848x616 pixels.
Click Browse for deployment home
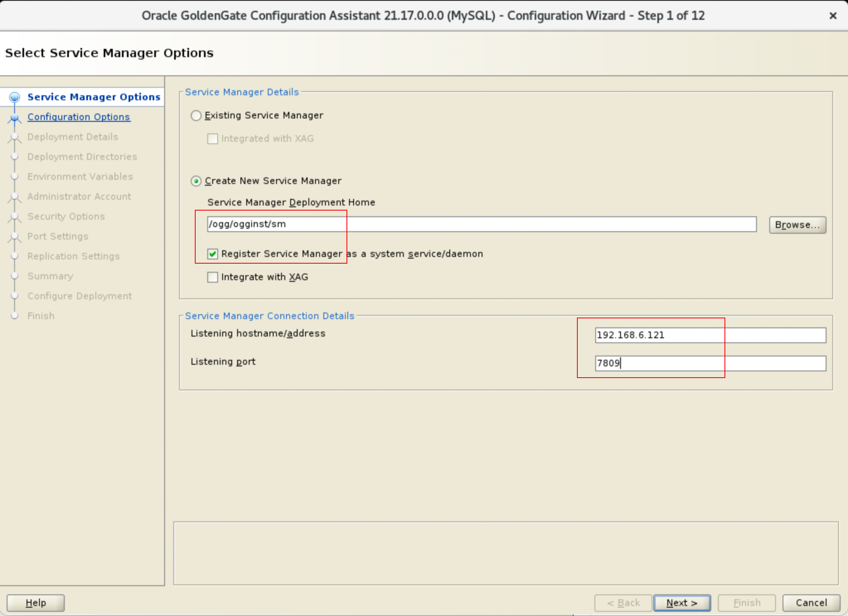[797, 225]
